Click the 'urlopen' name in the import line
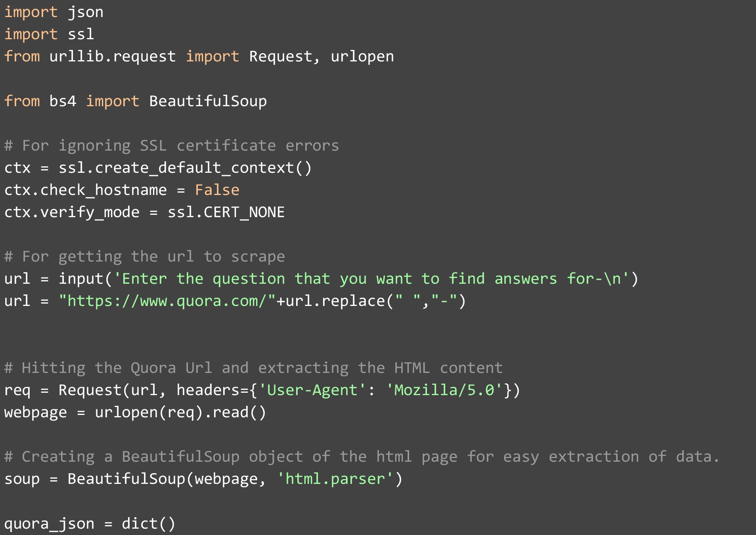This screenshot has width=756, height=535. click(x=362, y=57)
